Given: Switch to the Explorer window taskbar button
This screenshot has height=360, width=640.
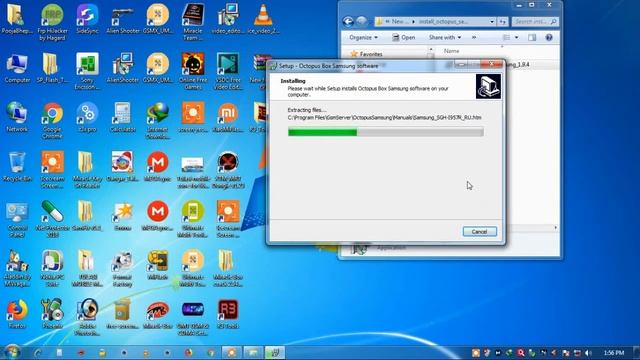Looking at the screenshot, I should tap(253, 353).
